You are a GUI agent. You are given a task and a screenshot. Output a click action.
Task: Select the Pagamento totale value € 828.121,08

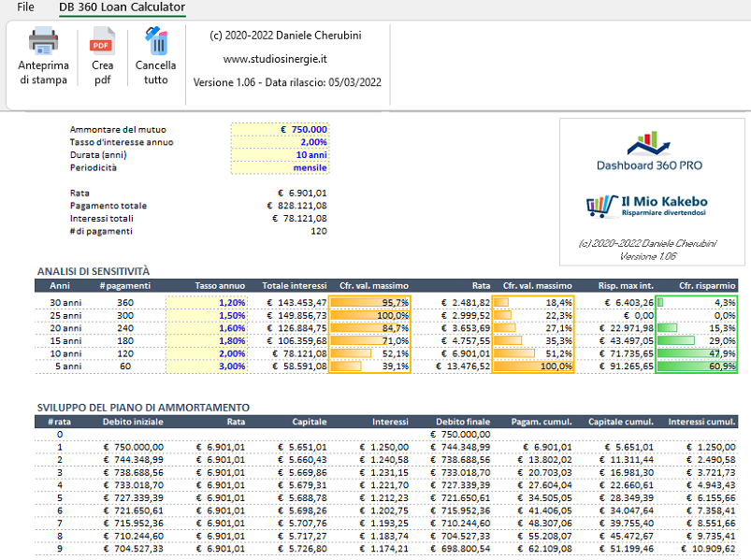(x=297, y=206)
